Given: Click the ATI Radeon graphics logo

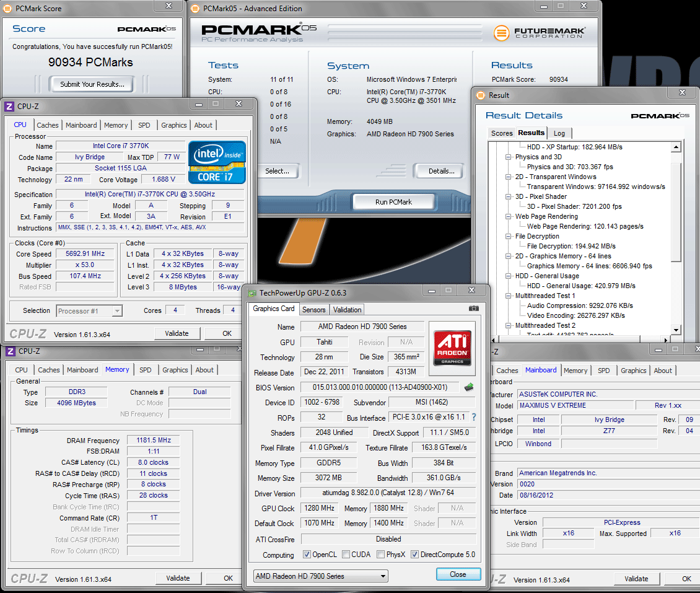Looking at the screenshot, I should point(452,347).
